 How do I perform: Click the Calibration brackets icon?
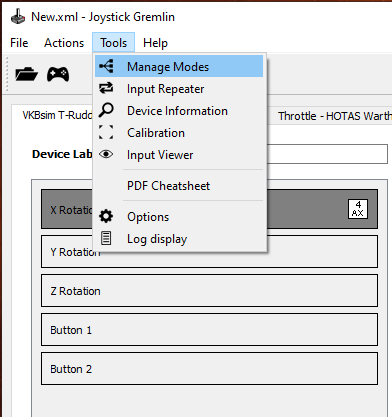106,132
